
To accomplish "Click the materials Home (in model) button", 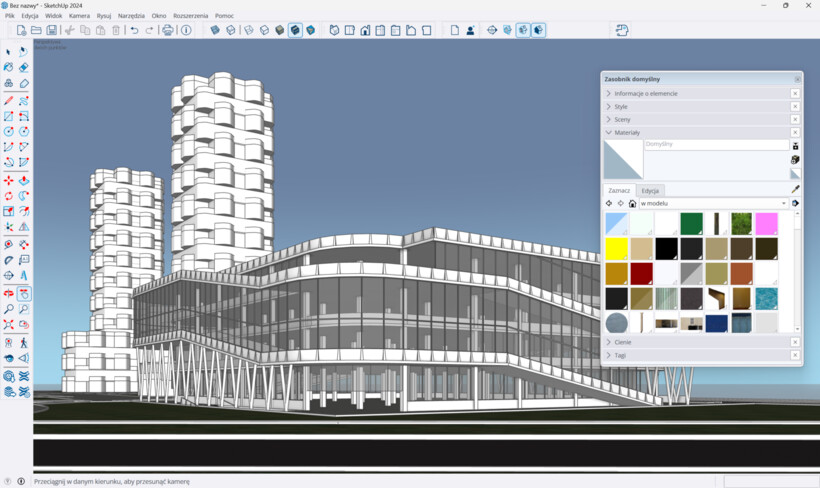I will click(632, 203).
